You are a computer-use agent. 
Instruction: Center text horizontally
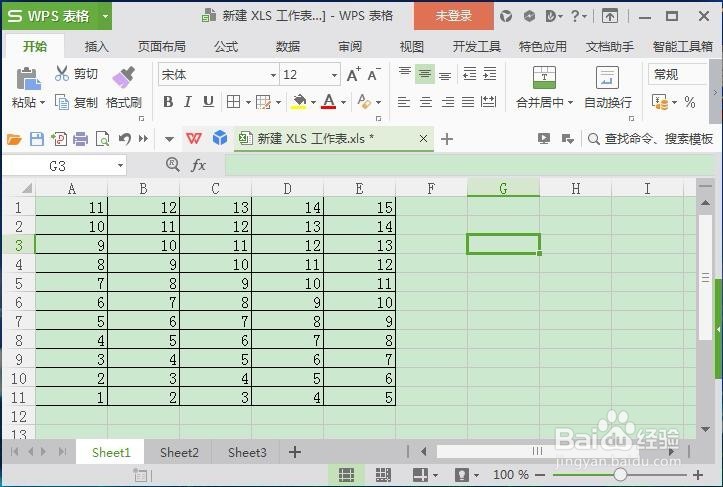click(x=426, y=102)
